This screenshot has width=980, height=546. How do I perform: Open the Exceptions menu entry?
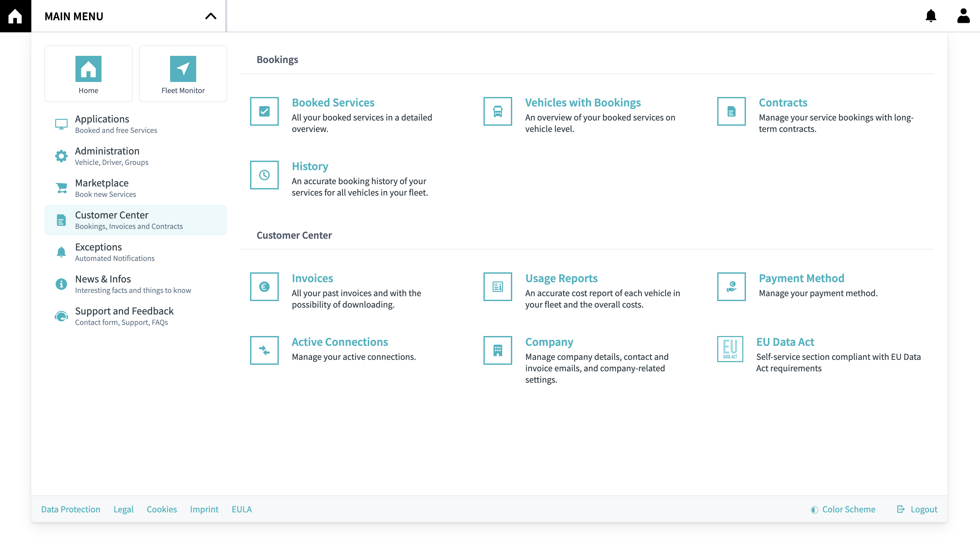(99, 252)
